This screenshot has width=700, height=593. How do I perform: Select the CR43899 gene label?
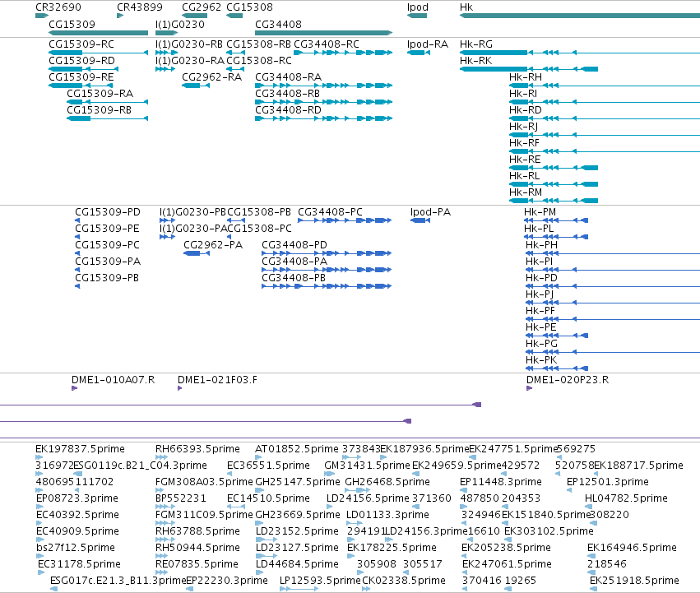140,7
